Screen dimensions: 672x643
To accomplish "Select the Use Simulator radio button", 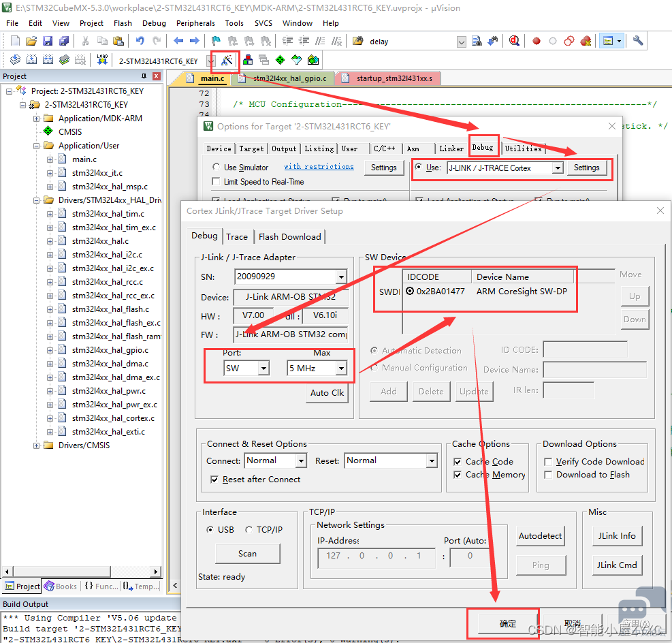I will [217, 167].
